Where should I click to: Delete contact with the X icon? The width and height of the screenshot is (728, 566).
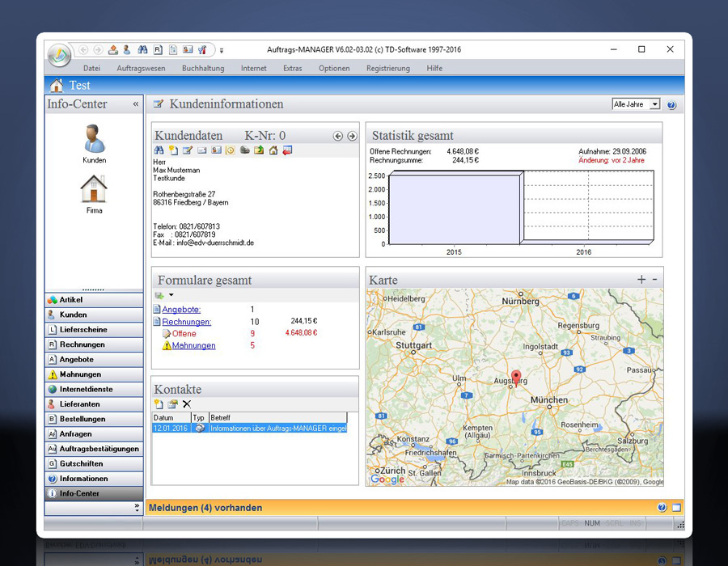[187, 404]
